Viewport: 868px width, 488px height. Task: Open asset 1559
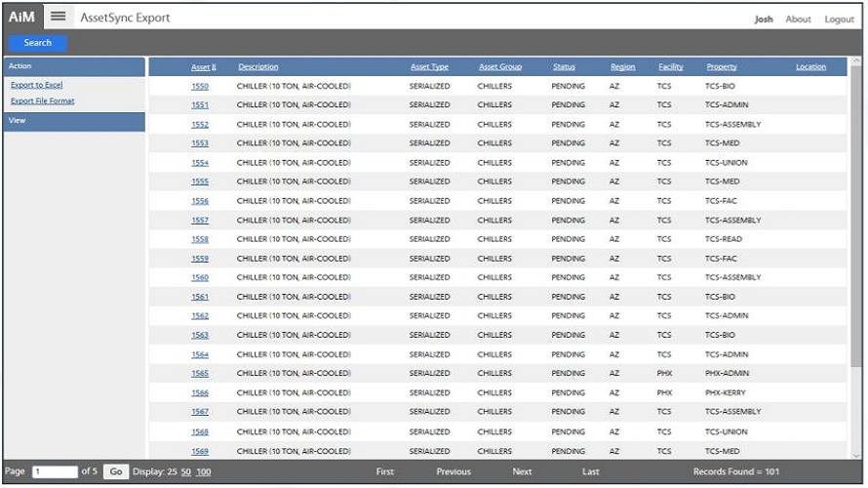click(200, 259)
